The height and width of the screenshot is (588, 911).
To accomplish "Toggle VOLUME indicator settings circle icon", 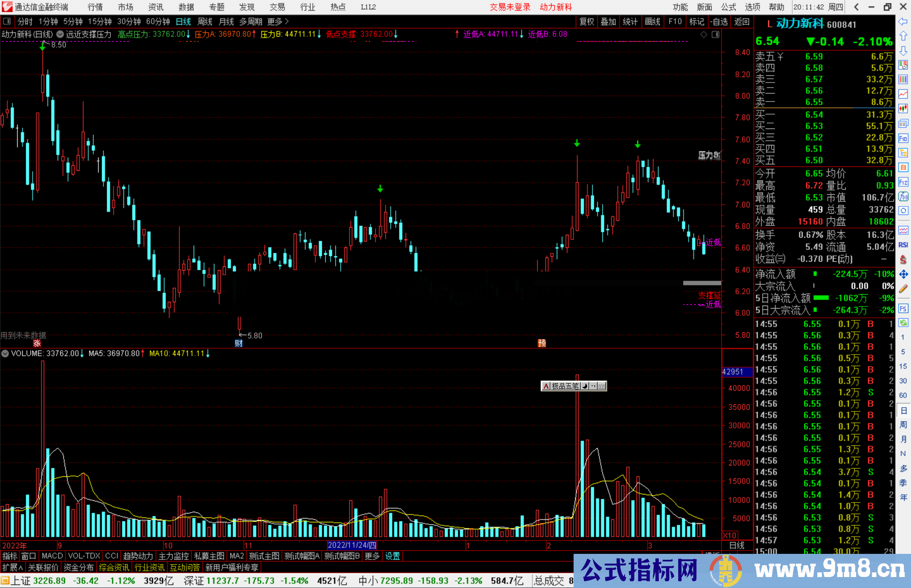I will [x=5, y=354].
